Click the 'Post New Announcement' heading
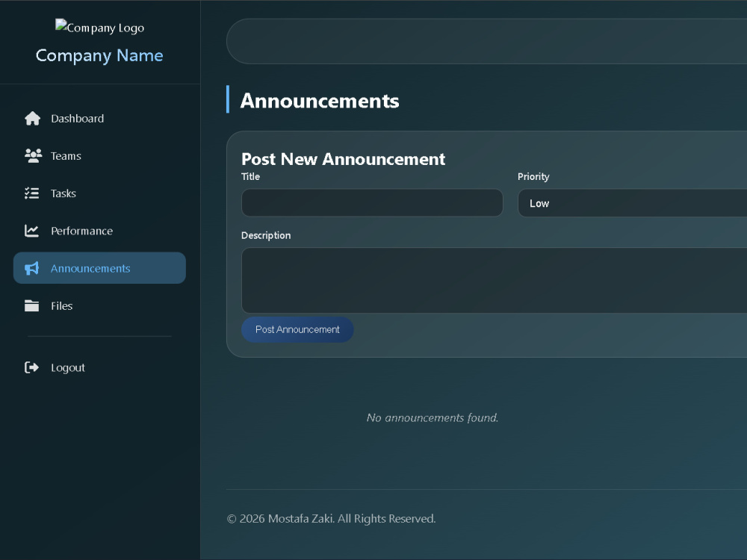 [343, 159]
